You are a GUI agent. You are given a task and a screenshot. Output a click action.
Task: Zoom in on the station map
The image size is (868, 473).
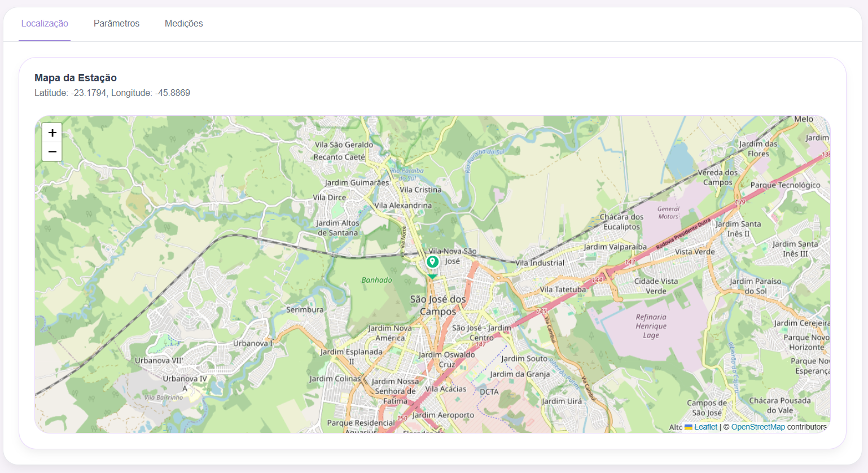[52, 133]
